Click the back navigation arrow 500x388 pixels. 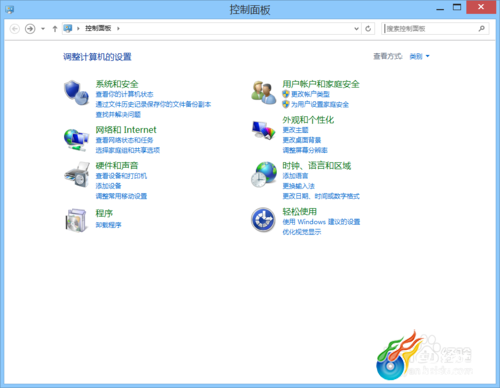tap(15, 29)
